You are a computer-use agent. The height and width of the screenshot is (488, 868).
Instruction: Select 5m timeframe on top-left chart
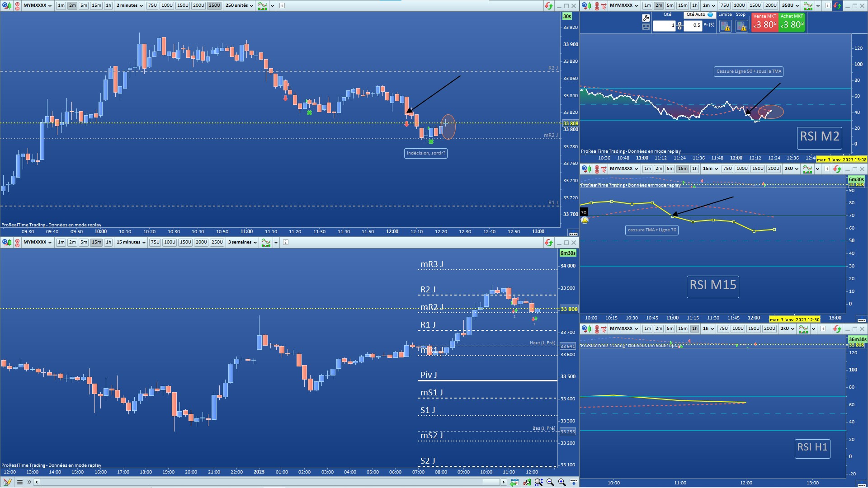tap(84, 5)
